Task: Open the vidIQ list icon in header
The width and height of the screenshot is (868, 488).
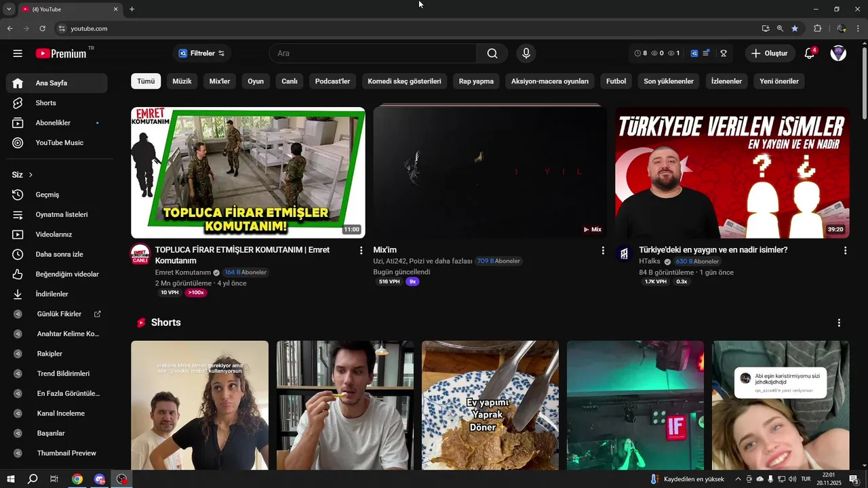Action: pyautogui.click(x=706, y=53)
